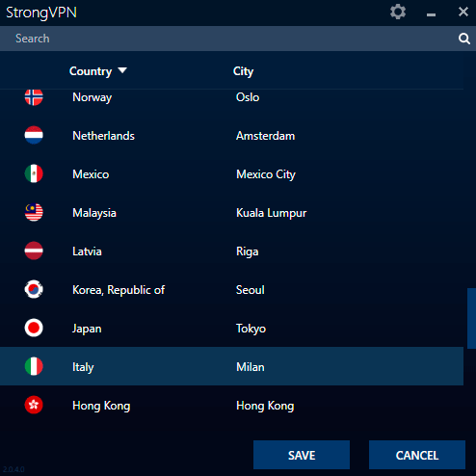Click the vertical scrollbar thumb
Image resolution: width=476 pixels, height=476 pixels.
tap(471, 318)
